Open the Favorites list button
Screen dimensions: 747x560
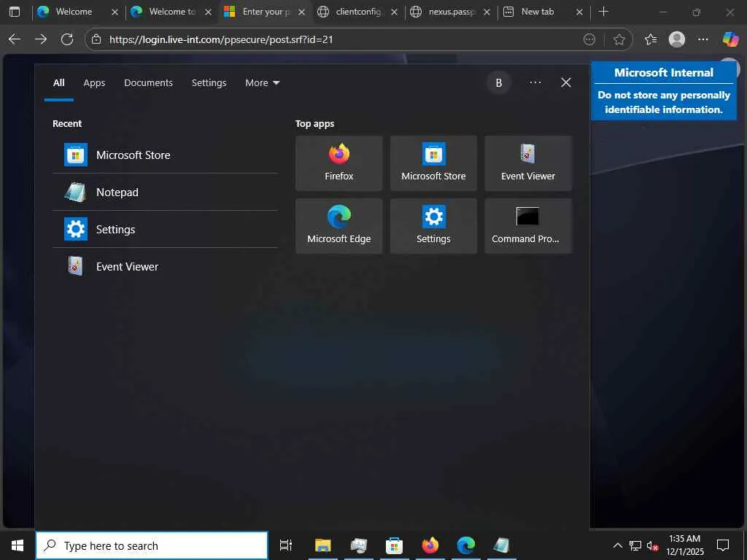650,39
